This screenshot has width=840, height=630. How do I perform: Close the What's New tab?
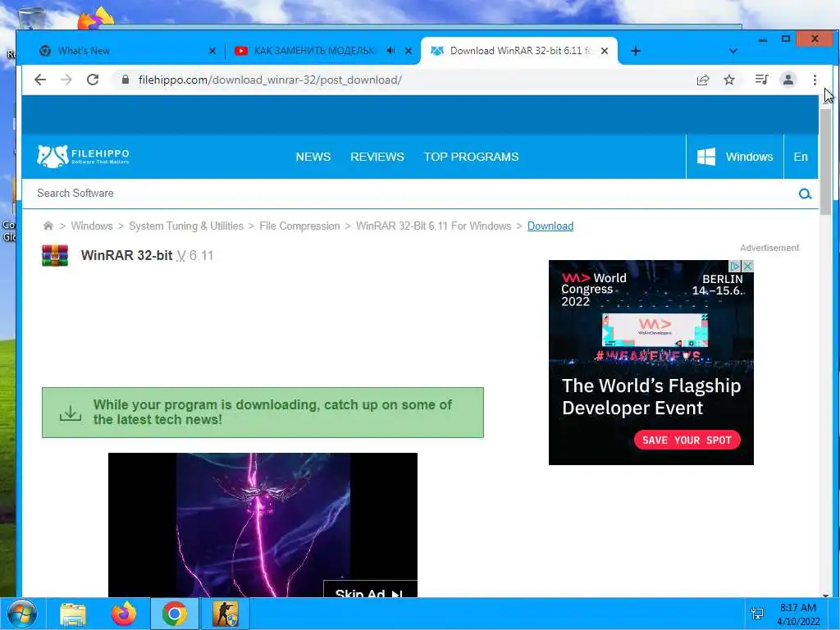(x=212, y=51)
